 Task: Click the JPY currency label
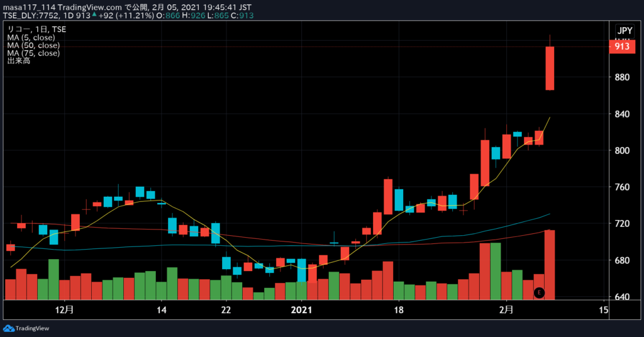coord(625,31)
